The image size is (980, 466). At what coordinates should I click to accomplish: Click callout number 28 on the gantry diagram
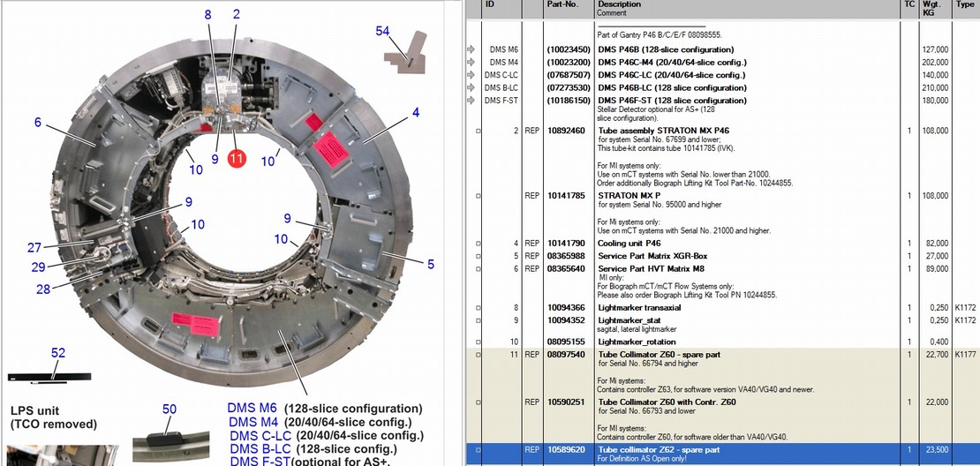coord(42,289)
